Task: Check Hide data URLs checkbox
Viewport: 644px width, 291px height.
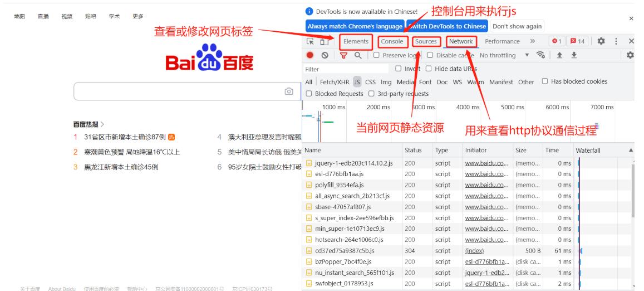Action: 429,69
